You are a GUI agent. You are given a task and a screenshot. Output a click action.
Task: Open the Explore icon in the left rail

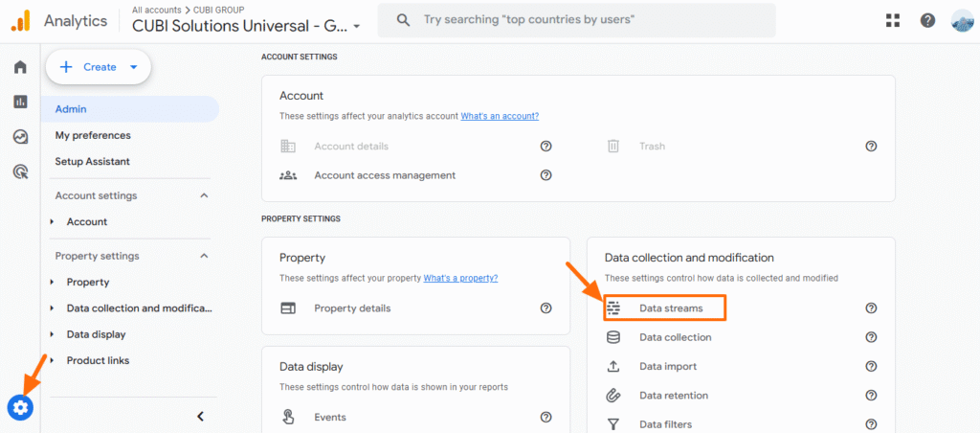click(x=20, y=136)
